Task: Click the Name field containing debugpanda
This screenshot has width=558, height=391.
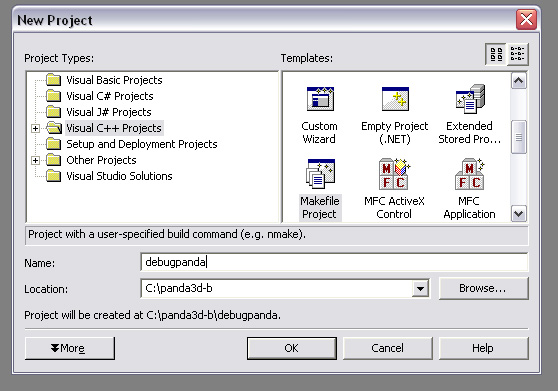Action: click(x=334, y=262)
